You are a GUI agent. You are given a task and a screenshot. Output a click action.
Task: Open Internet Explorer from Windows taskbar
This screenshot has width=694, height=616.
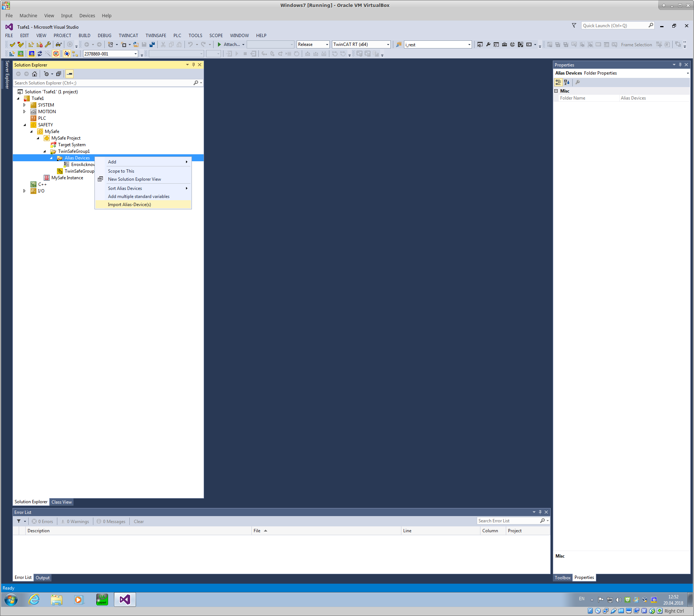34,599
